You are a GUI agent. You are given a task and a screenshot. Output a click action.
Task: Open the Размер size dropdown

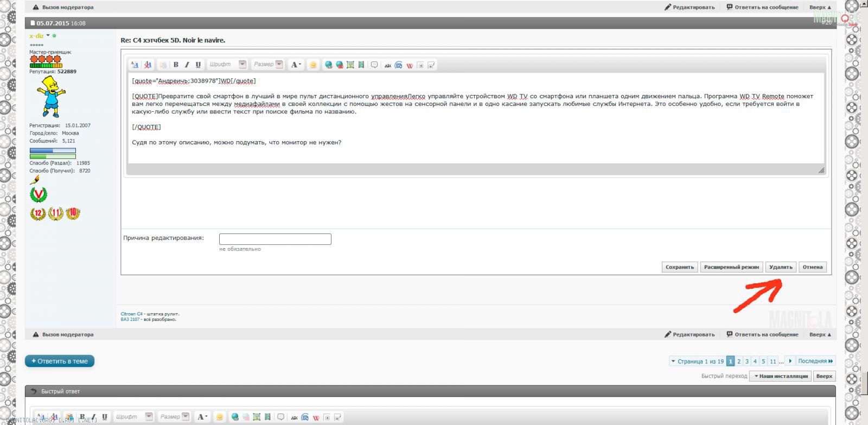[279, 65]
